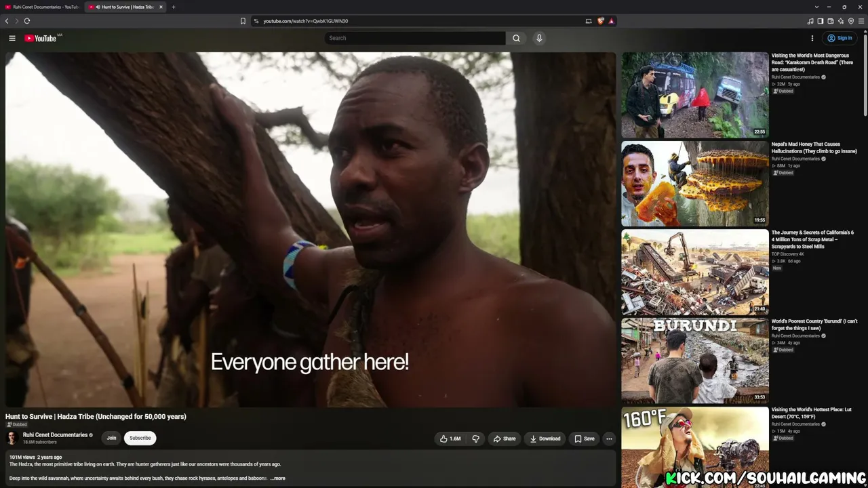Image resolution: width=868 pixels, height=488 pixels.
Task: Open 'Visiting the World's Hottest Place' title
Action: pyautogui.click(x=811, y=413)
